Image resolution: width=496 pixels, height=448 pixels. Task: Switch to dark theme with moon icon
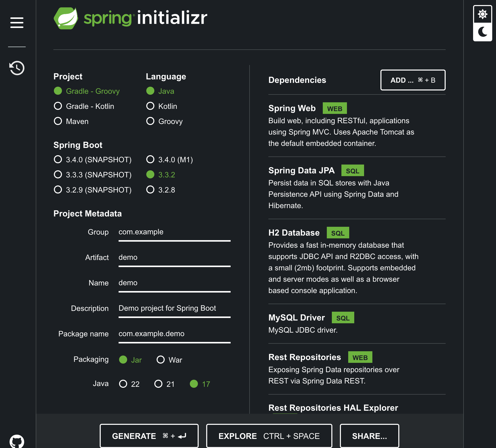[x=482, y=31]
